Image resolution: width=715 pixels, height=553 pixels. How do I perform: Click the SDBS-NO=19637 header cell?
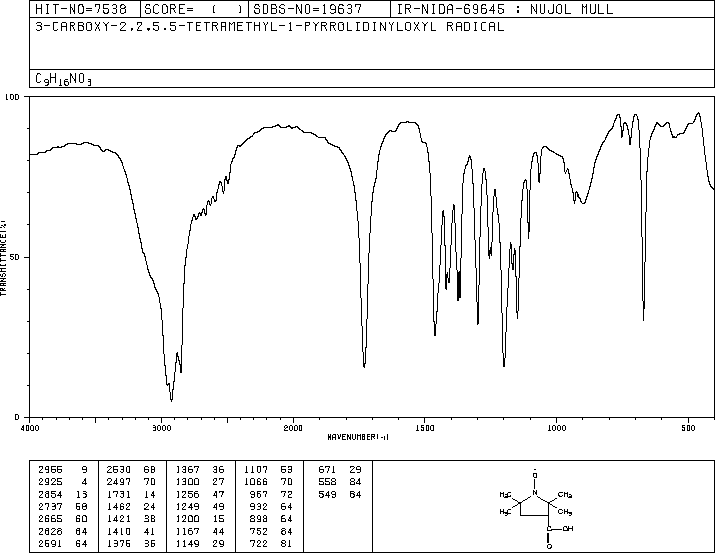(x=319, y=9)
